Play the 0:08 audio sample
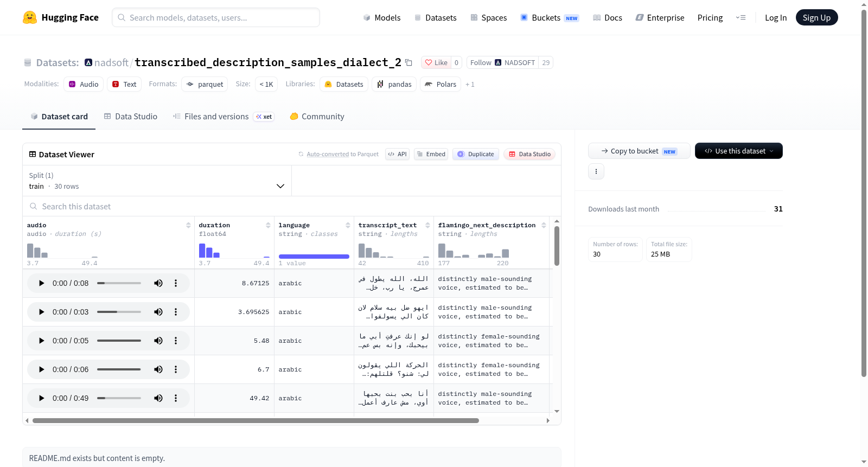868x467 pixels. [x=42, y=283]
